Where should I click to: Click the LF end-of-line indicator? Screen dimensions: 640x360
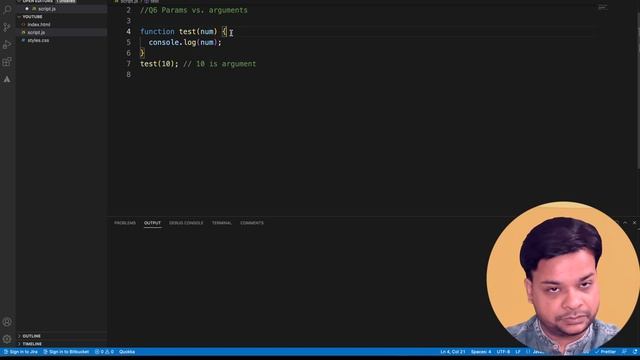518,352
